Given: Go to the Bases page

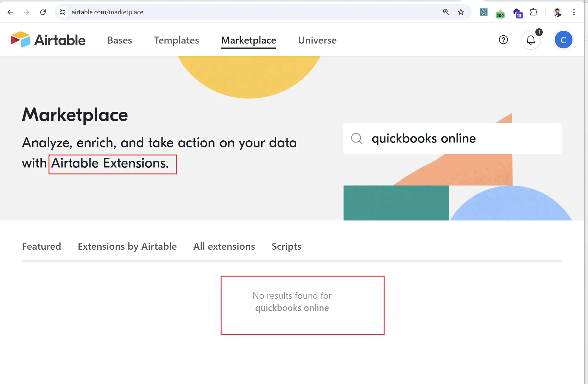Looking at the screenshot, I should (120, 40).
